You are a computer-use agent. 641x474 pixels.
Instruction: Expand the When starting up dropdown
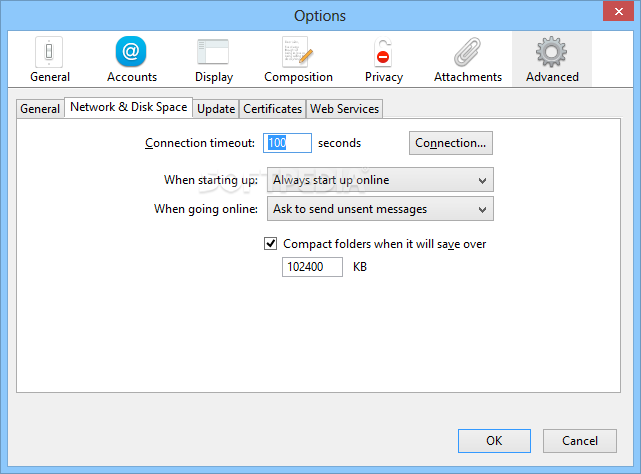(380, 180)
